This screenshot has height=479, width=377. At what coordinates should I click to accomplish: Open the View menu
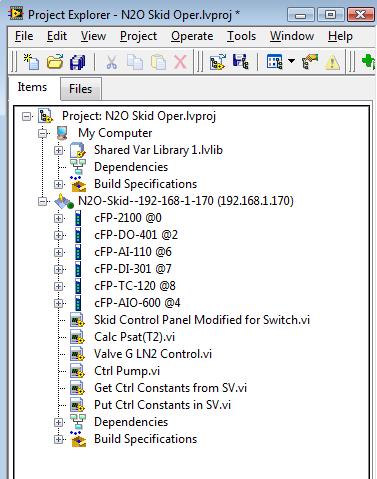[93, 36]
